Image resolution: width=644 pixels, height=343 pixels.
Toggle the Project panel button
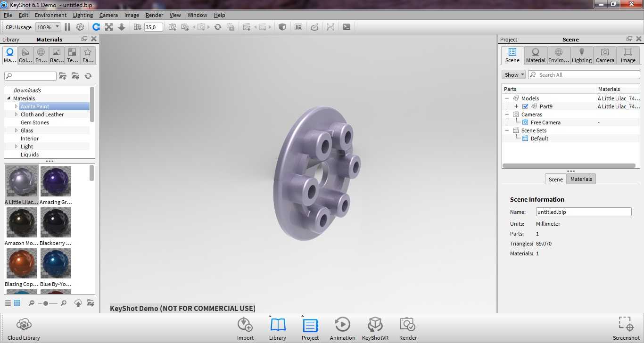(310, 329)
